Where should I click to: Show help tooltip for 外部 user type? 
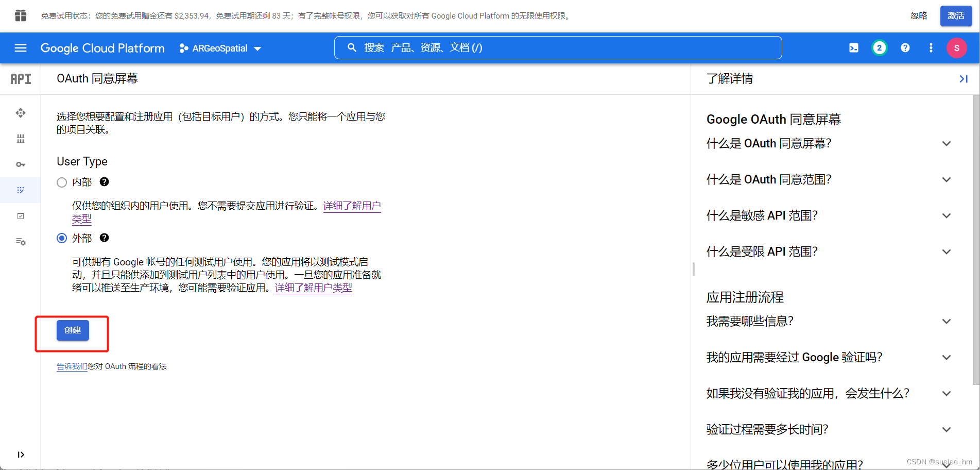tap(104, 238)
